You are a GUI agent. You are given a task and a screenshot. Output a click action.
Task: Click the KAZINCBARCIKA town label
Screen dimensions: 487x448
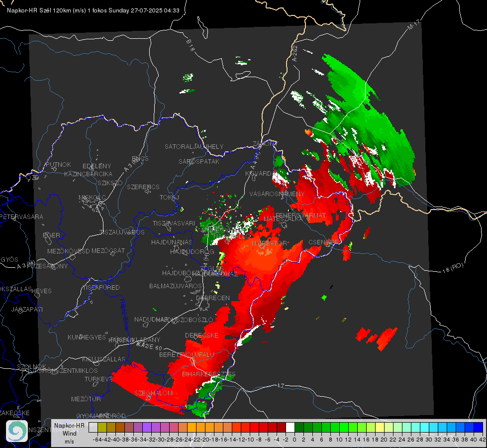click(x=88, y=174)
